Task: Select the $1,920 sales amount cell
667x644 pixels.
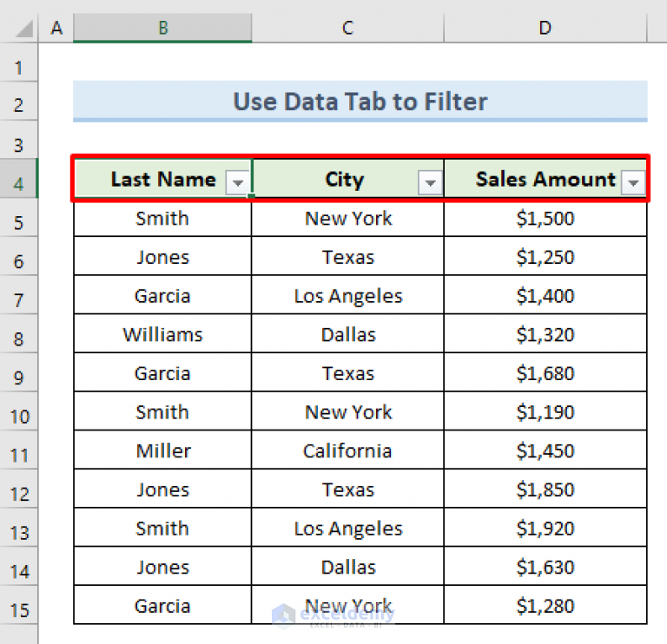Action: click(x=545, y=529)
